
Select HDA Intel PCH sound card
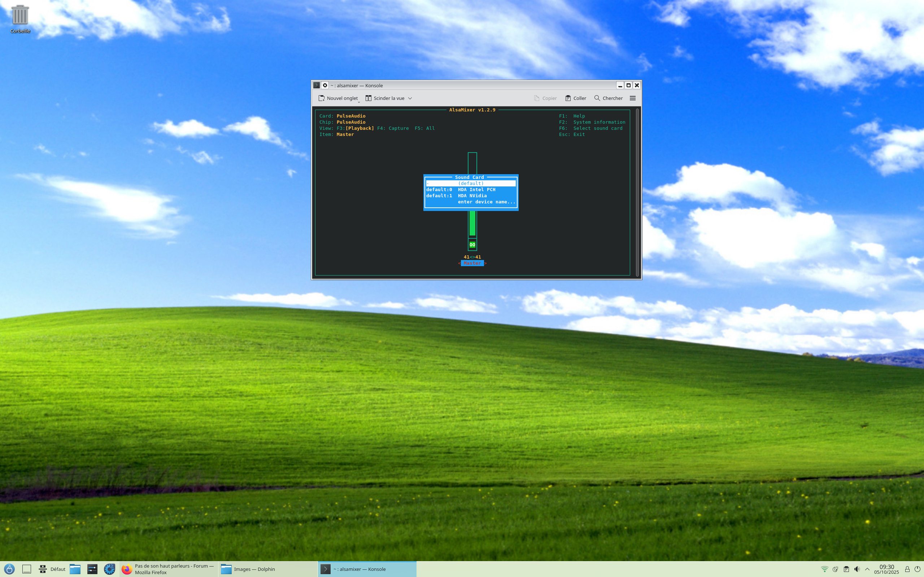pos(476,190)
